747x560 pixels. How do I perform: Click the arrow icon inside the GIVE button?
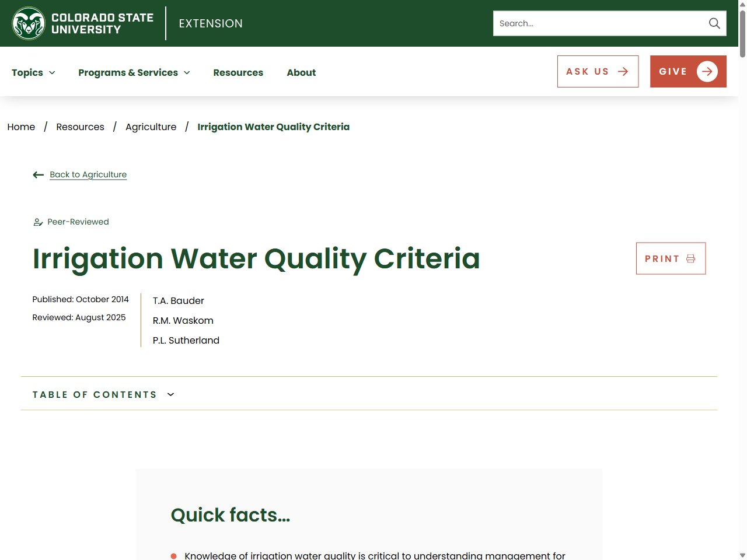coord(707,71)
